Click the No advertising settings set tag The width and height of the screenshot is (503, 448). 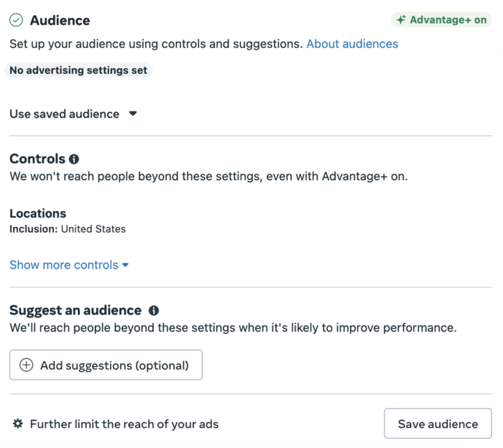(x=78, y=70)
